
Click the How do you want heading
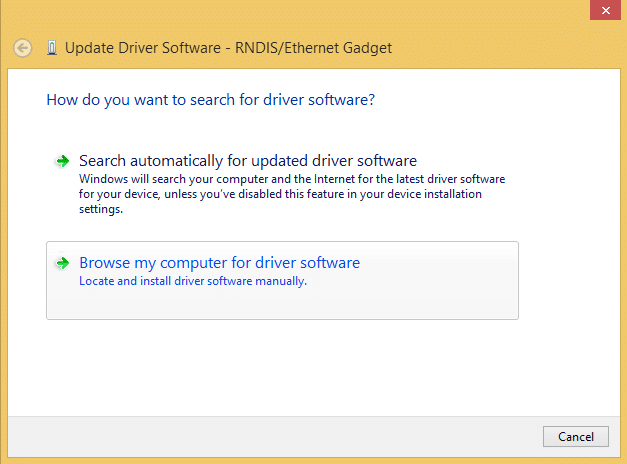(x=211, y=100)
